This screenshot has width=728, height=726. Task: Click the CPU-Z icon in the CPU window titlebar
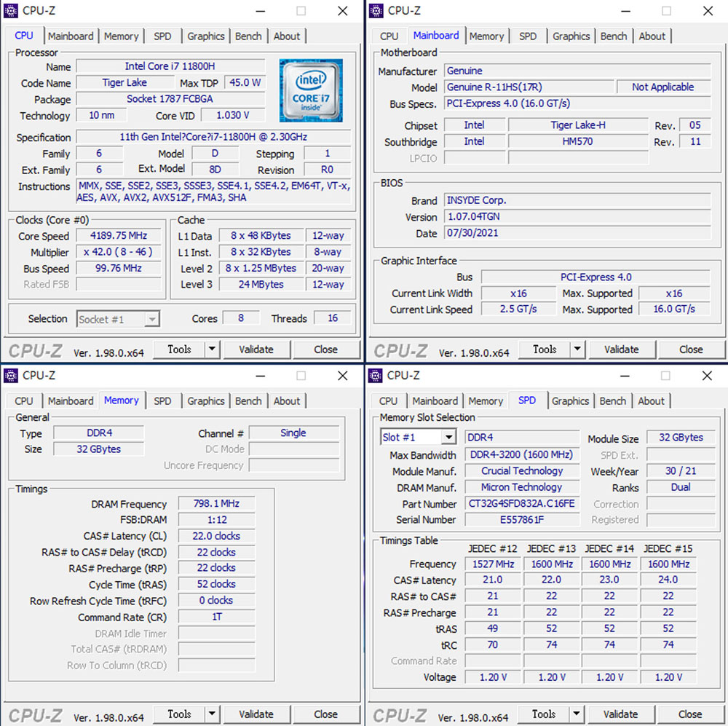click(x=10, y=10)
